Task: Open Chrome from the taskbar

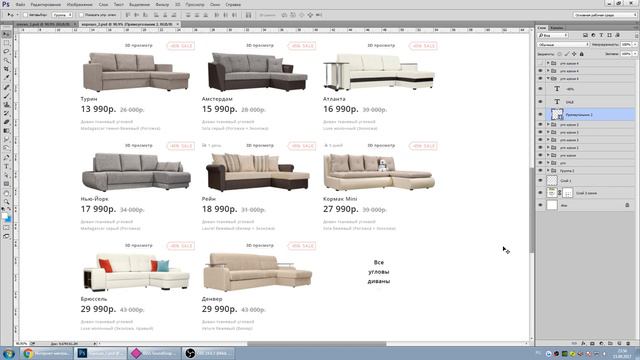Action: (46, 353)
